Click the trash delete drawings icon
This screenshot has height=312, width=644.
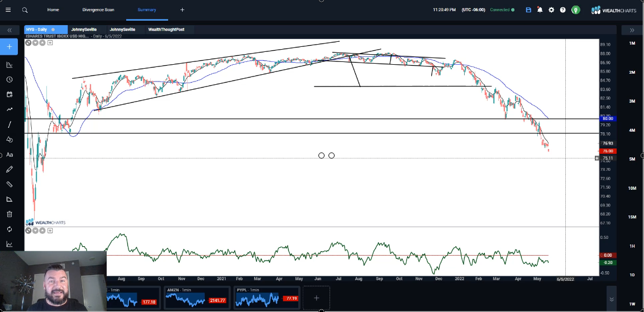tap(9, 214)
